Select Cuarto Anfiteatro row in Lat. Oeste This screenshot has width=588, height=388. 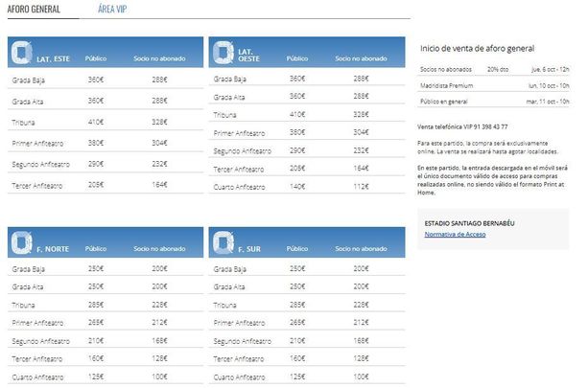(x=303, y=185)
